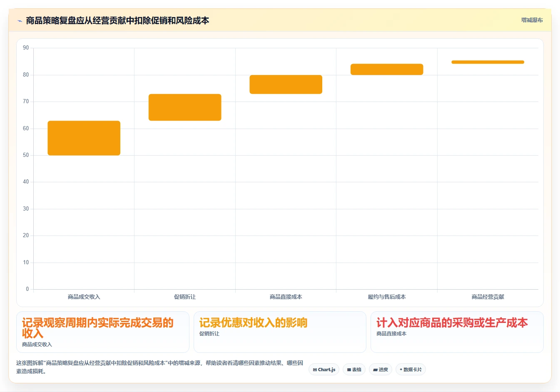Viewport: 560px width, 392px height.
Task: Click the 商品成交收入 x-axis label
Action: [x=84, y=297]
